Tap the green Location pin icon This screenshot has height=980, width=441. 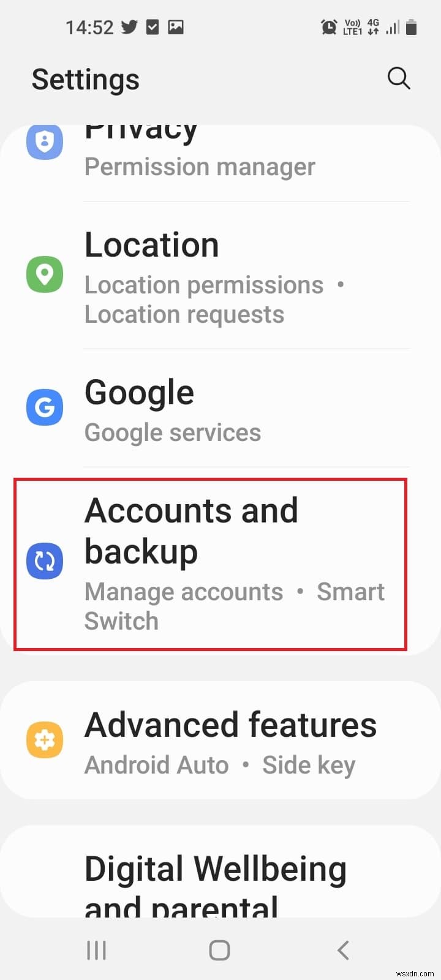pyautogui.click(x=45, y=274)
